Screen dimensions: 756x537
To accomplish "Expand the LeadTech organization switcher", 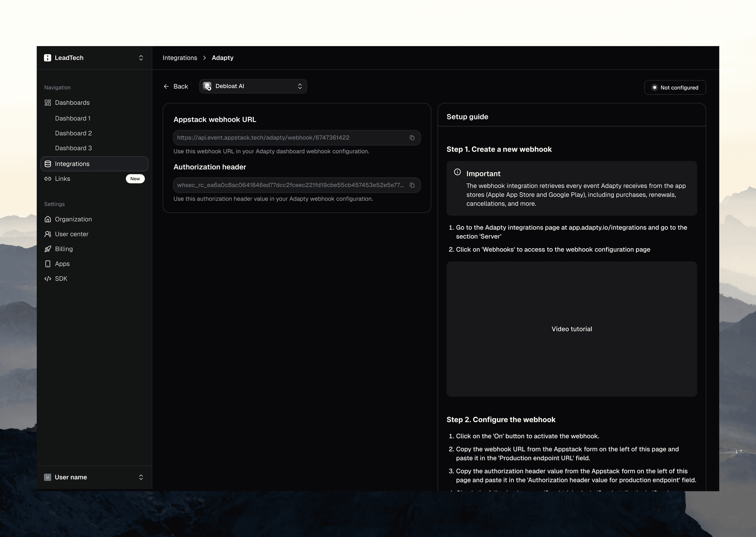I will coord(141,58).
